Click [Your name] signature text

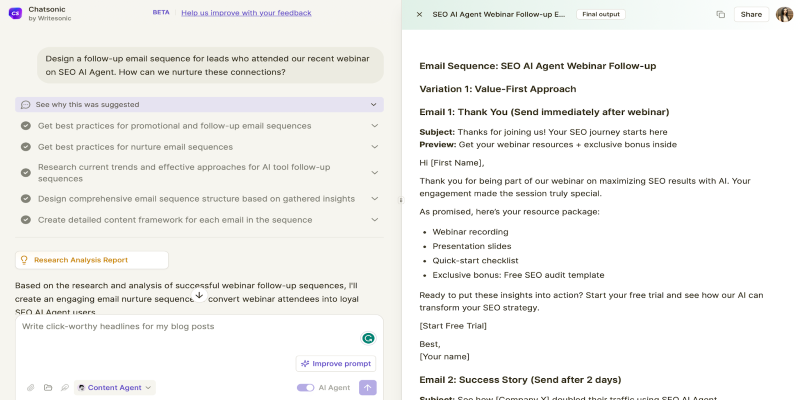[x=444, y=356]
